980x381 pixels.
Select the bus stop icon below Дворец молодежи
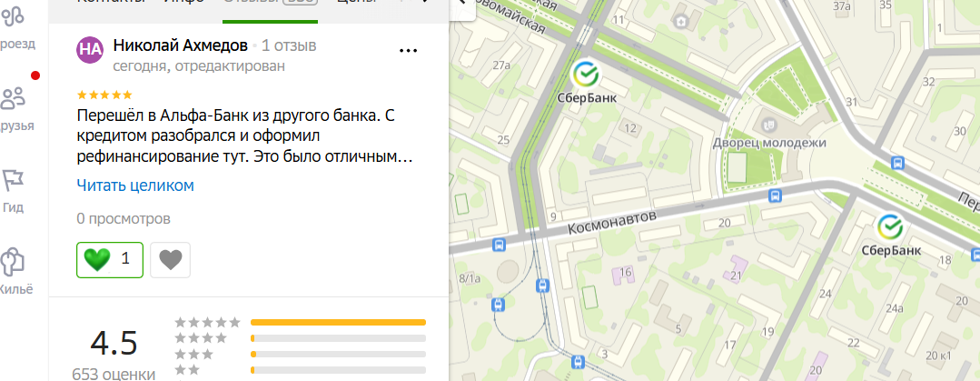(775, 196)
